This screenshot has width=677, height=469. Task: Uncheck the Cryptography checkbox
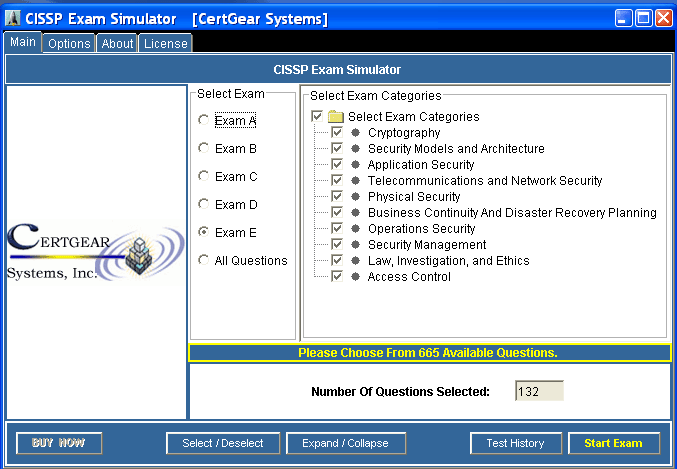pos(337,132)
